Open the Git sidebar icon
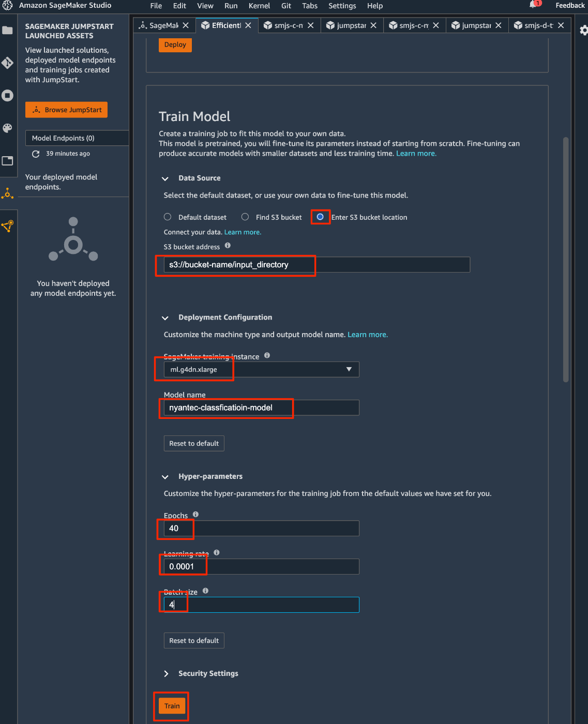588x724 pixels. click(x=7, y=63)
